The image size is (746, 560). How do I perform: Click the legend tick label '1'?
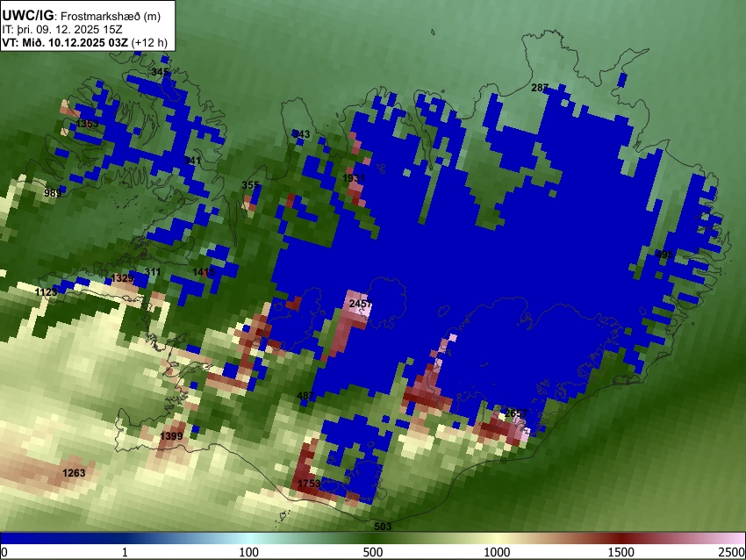pos(125,552)
